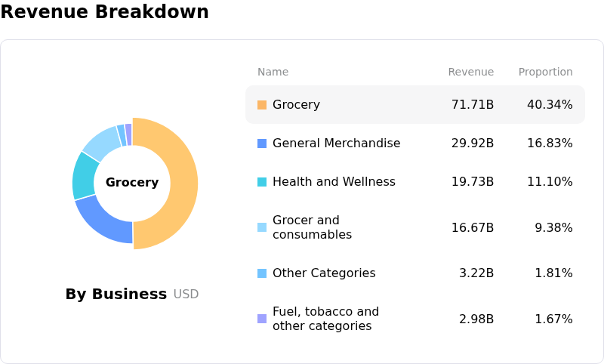Click the Proportion column header
Viewport: 604px width, 364px height.
pos(545,72)
